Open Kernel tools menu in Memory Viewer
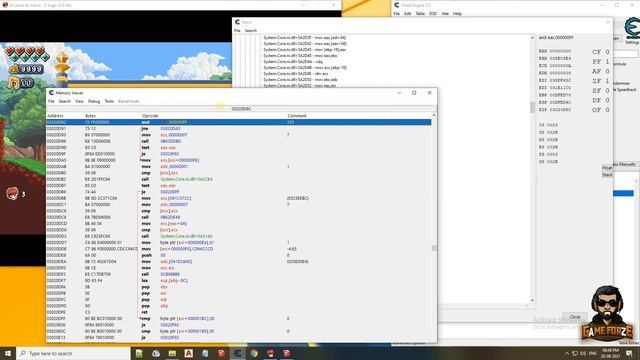 (129, 101)
